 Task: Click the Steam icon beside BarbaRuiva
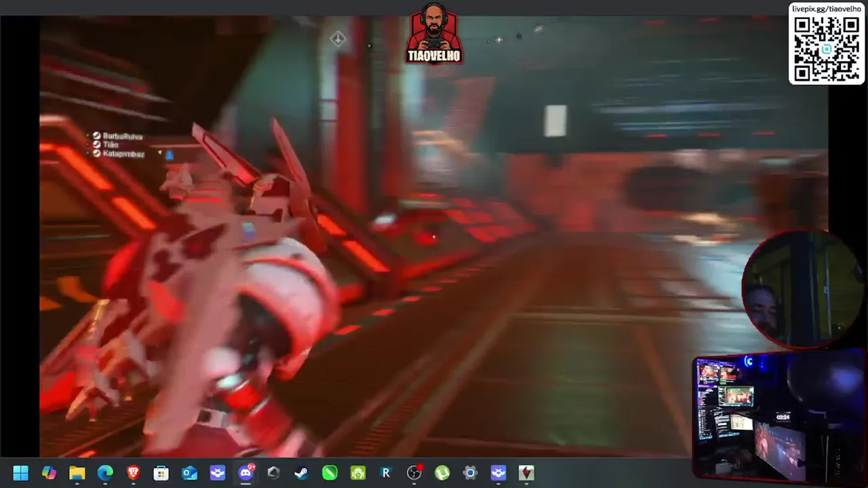click(97, 136)
